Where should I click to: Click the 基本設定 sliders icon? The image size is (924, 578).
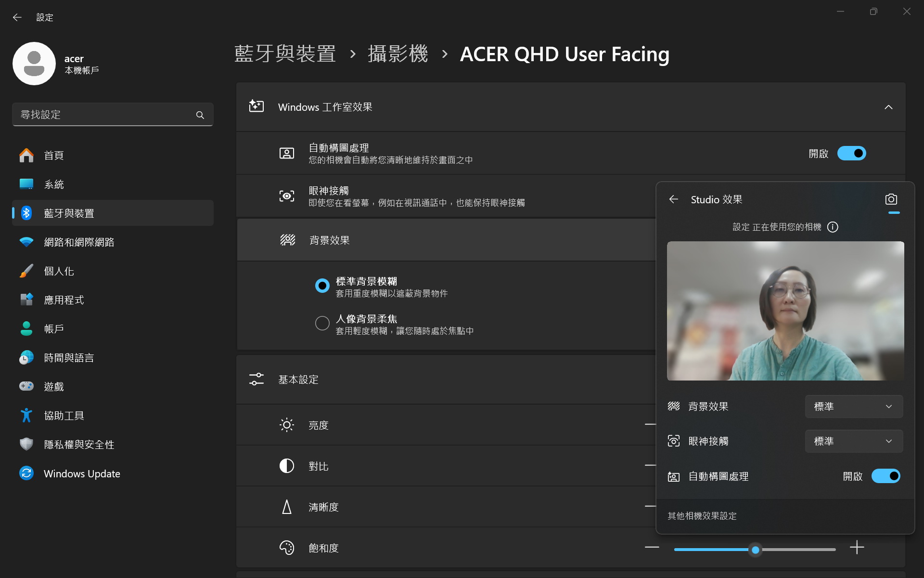pyautogui.click(x=257, y=379)
